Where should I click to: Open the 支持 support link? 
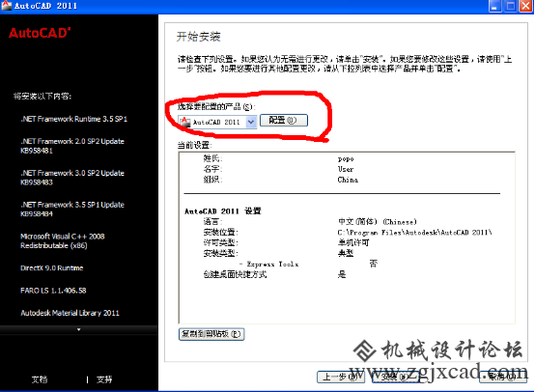pos(104,379)
